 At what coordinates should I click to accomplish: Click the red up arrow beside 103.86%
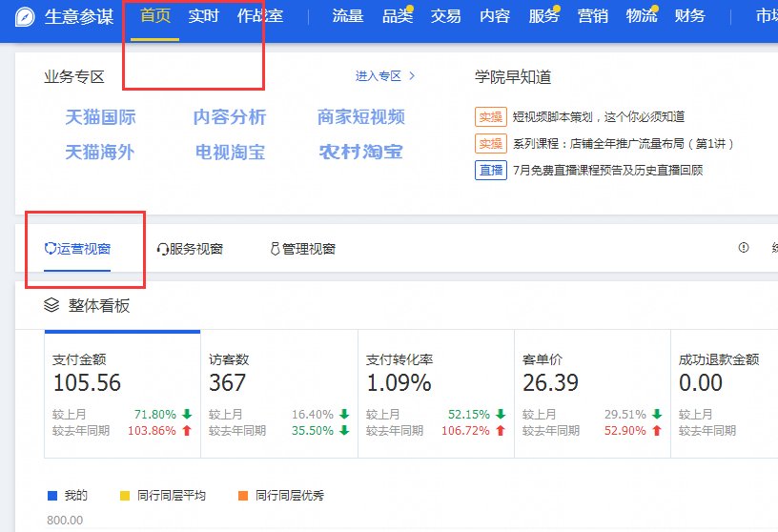click(x=187, y=430)
